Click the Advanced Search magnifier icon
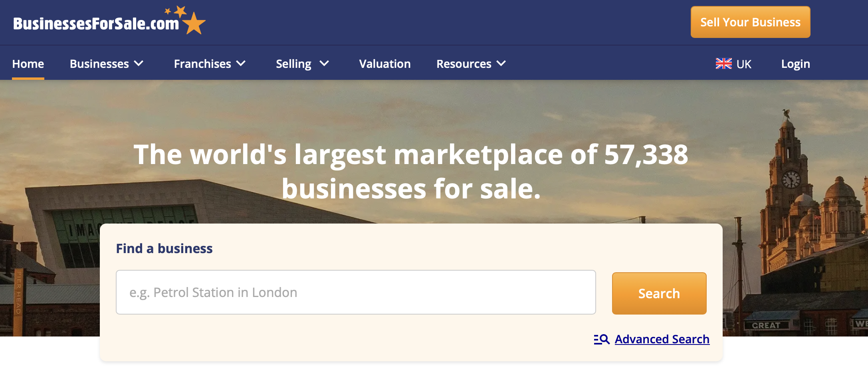 coord(602,339)
